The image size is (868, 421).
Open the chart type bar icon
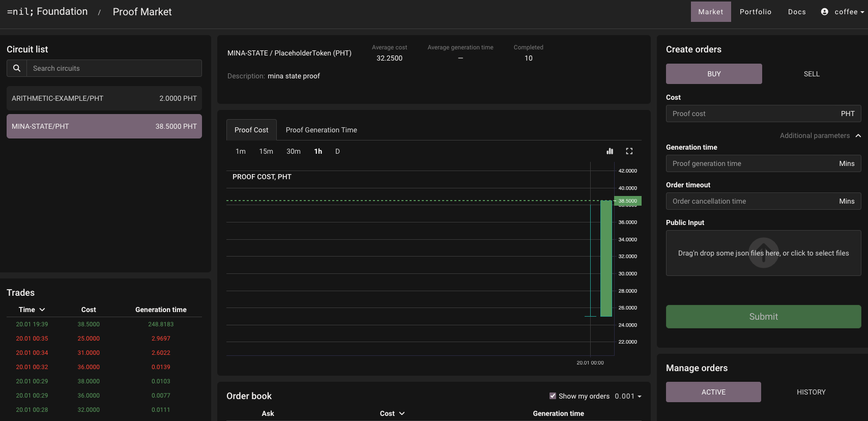pyautogui.click(x=610, y=151)
